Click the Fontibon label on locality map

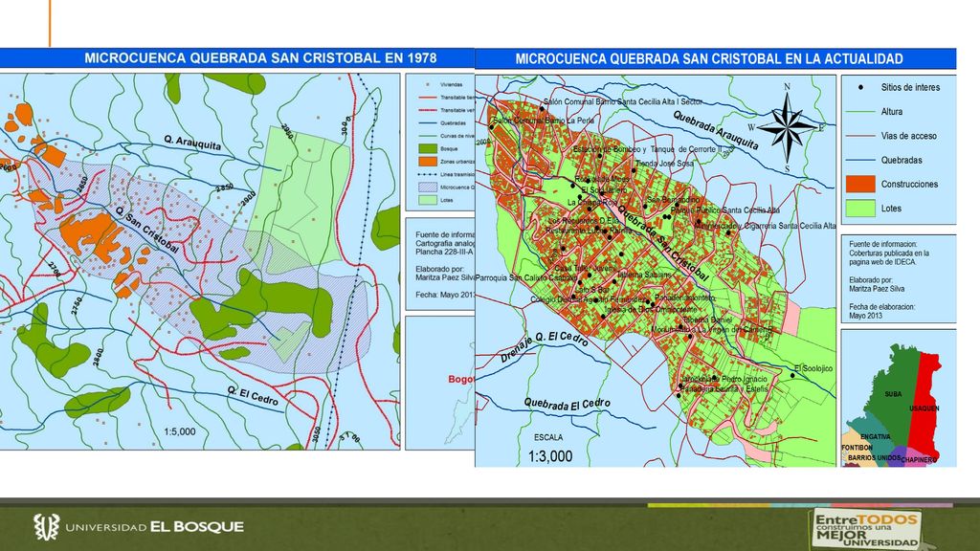click(x=857, y=448)
